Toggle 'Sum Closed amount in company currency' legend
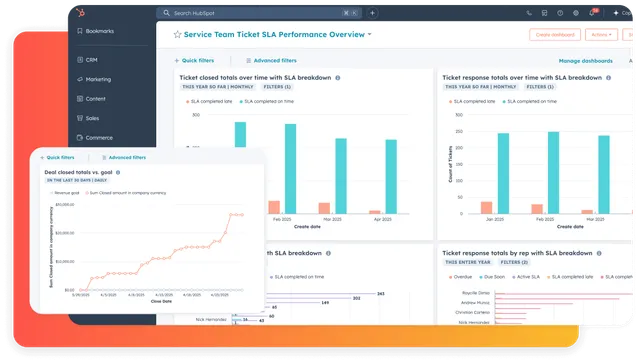 pyautogui.click(x=126, y=193)
